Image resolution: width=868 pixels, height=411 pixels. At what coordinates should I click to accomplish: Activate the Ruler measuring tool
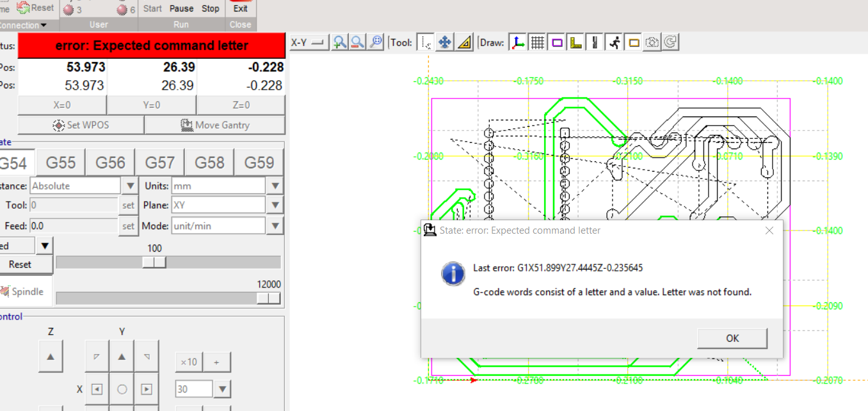464,42
